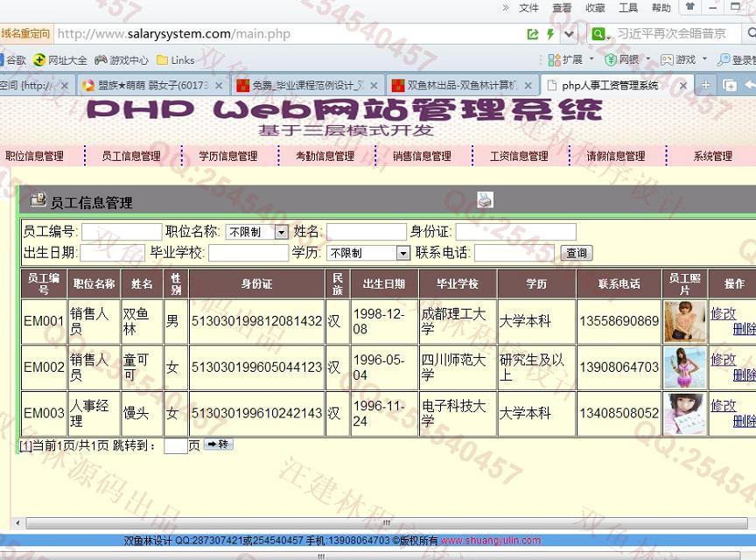
Task: Click the 姓名 search input field
Action: point(367,232)
